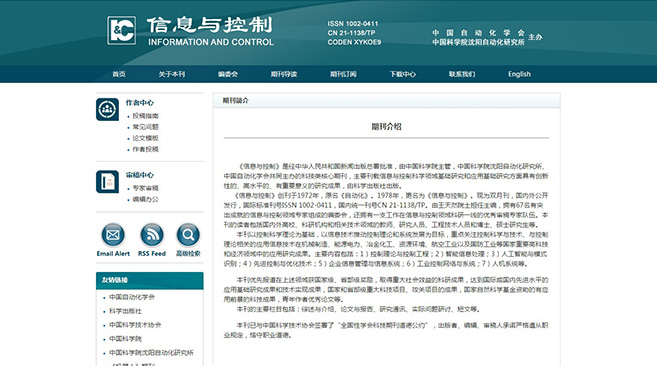Click the RSS Feed icon
657x366 pixels.
click(152, 235)
